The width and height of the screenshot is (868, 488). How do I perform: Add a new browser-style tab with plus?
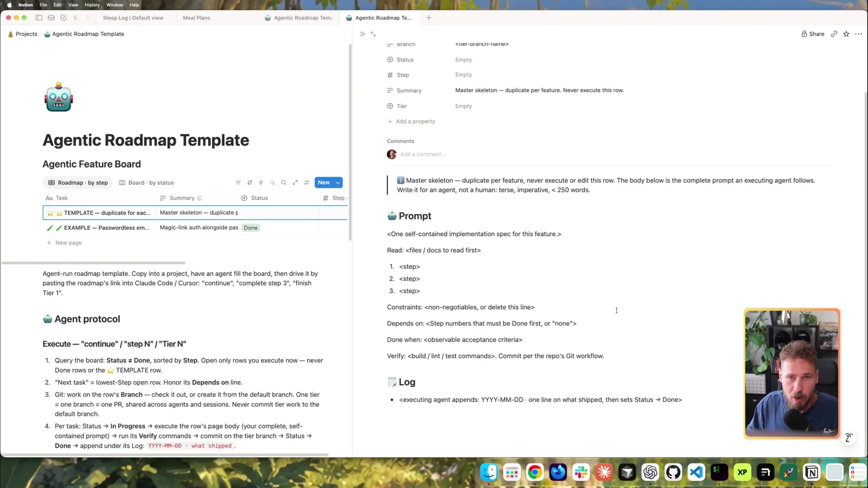pos(429,18)
